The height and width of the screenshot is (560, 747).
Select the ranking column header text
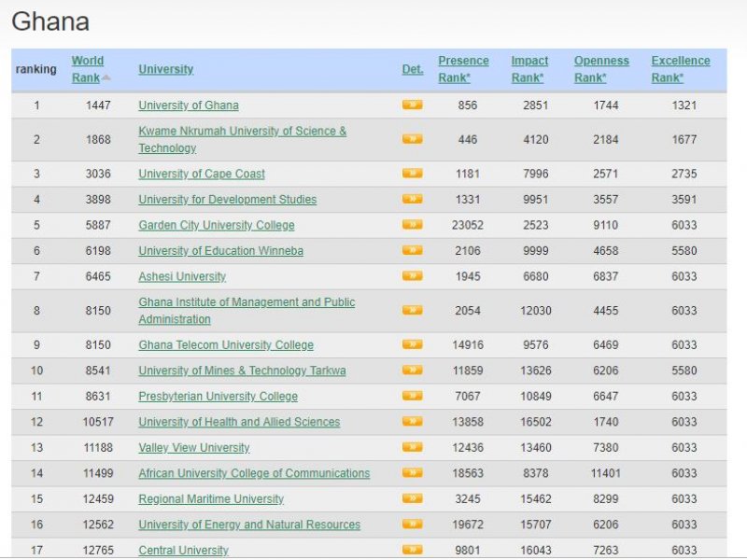tap(36, 69)
